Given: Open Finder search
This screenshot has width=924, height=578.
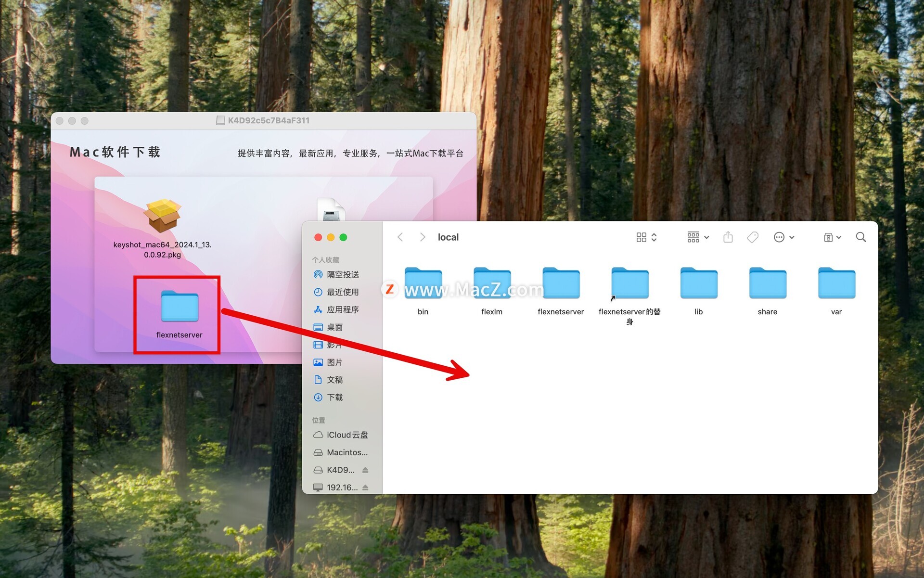Looking at the screenshot, I should pos(861,237).
